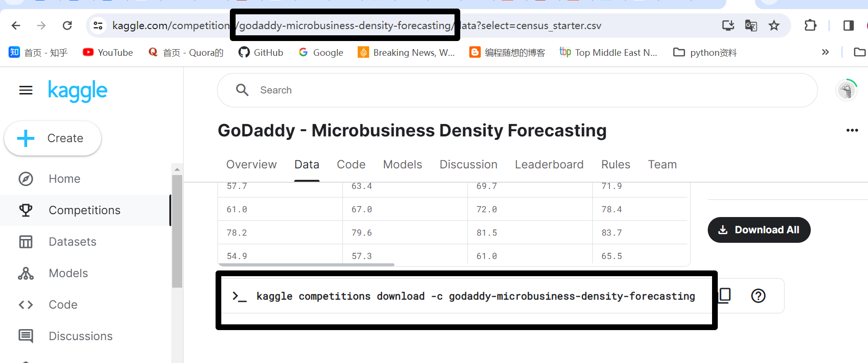Open the Discussion tab
This screenshot has width=868, height=363.
468,165
